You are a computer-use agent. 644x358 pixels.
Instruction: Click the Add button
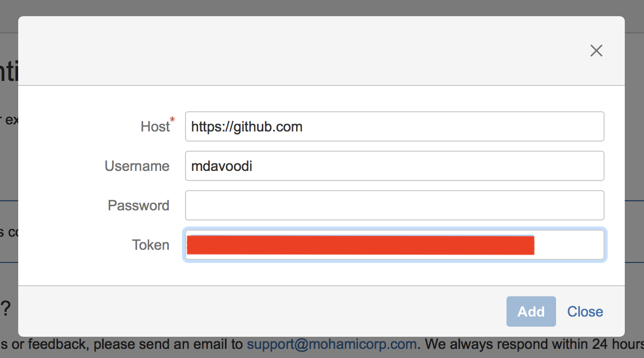[531, 311]
